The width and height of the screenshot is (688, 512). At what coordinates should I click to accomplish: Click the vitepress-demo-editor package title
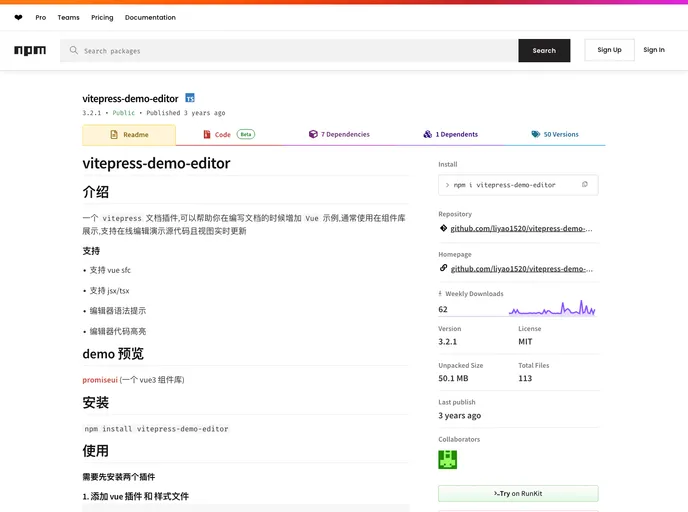click(x=130, y=98)
